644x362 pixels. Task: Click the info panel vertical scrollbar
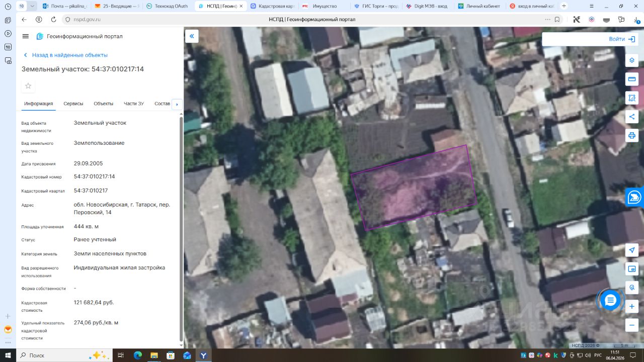tap(182, 229)
